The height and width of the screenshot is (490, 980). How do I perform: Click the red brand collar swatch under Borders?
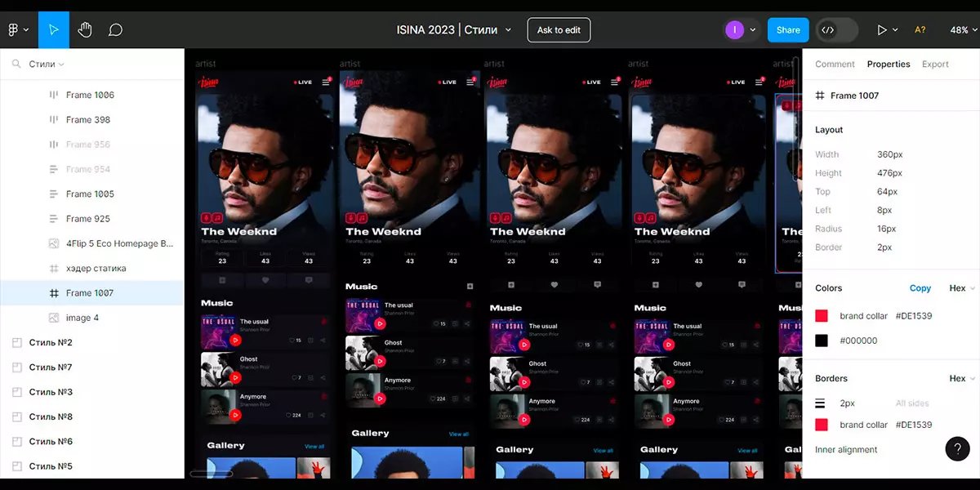coord(822,425)
